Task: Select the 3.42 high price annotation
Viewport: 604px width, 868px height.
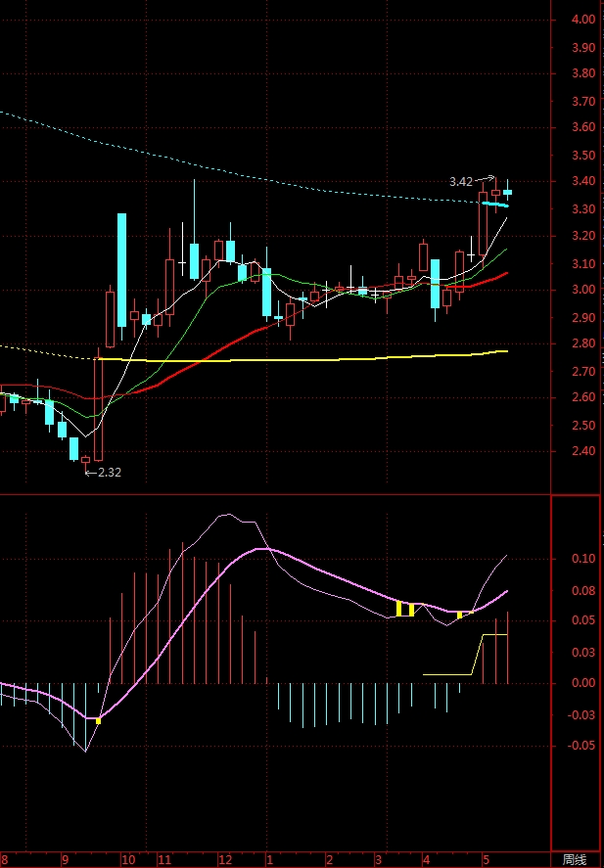Action: 461,182
